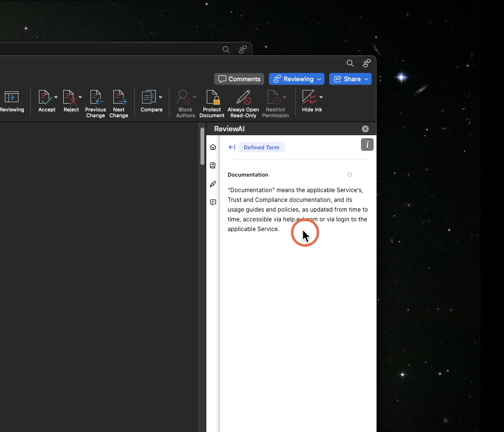Click the Defined Term tag
504x432 pixels.
click(261, 147)
